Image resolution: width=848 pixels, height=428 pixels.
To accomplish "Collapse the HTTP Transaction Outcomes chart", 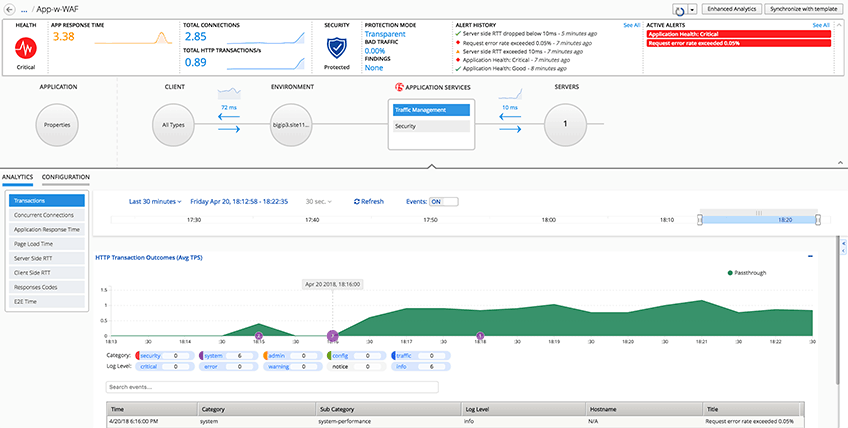I will tap(810, 256).
